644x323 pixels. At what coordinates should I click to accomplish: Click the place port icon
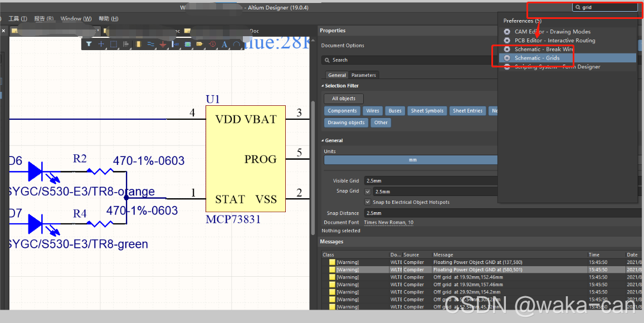coord(200,44)
